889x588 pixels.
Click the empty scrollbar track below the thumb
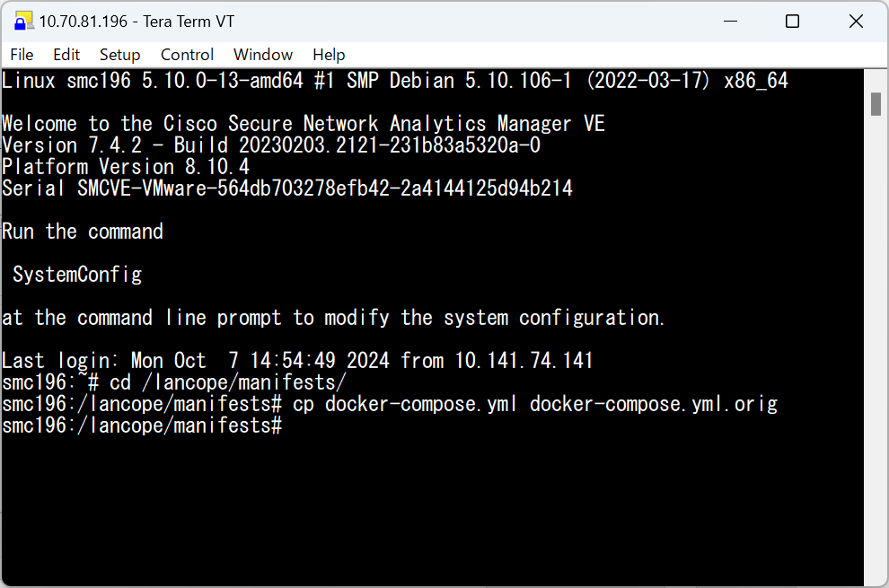click(876, 352)
